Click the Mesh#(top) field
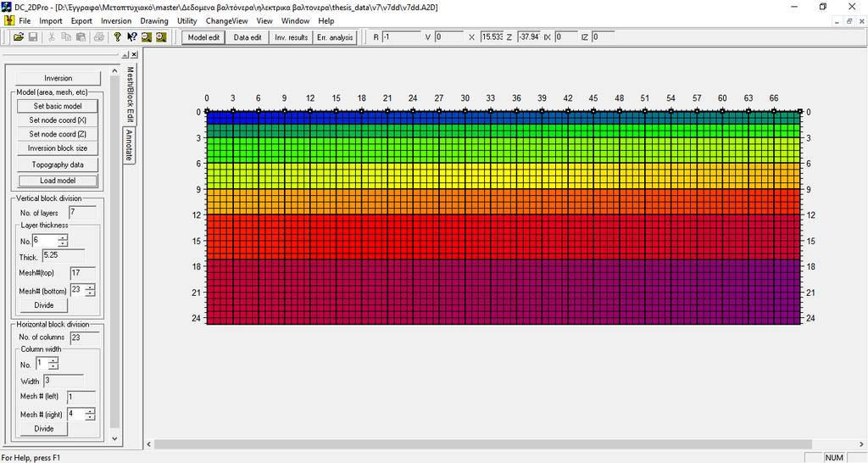This screenshot has height=463, width=868. 83,273
